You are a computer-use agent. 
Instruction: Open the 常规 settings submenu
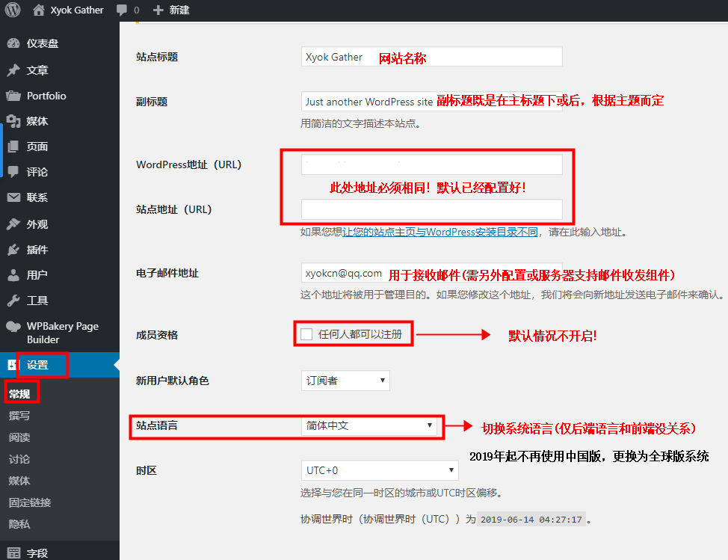[x=19, y=394]
